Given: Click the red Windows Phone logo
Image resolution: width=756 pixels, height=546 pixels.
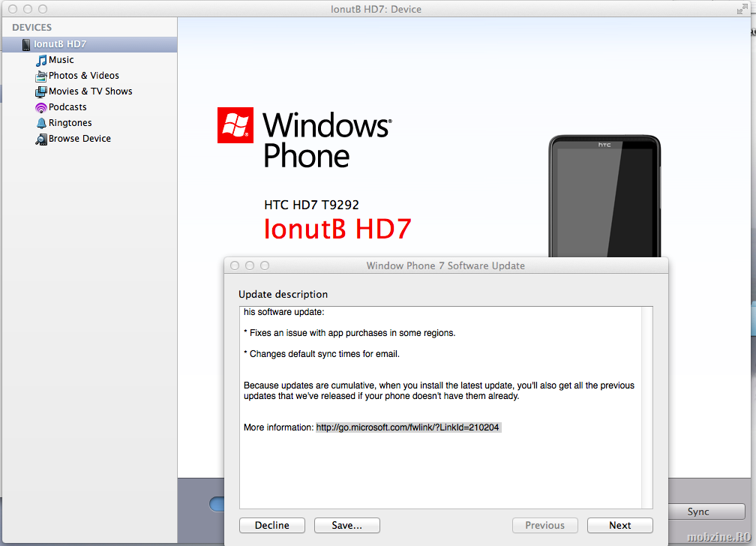Looking at the screenshot, I should (x=235, y=125).
